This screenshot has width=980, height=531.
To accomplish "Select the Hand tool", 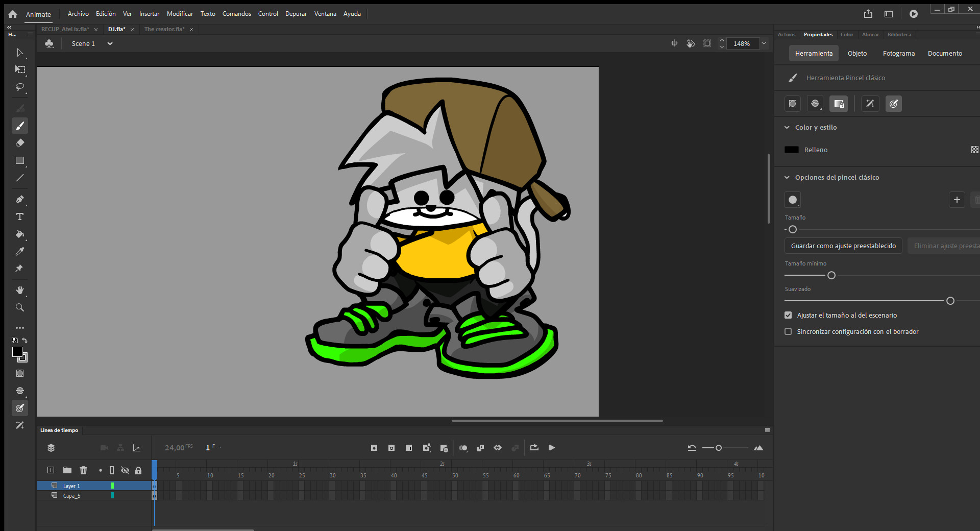I will (20, 290).
